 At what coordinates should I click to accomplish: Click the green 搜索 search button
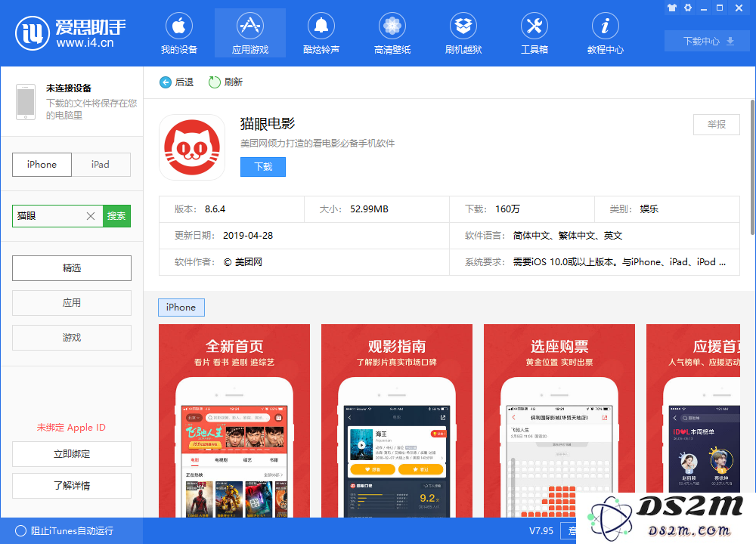tap(116, 216)
